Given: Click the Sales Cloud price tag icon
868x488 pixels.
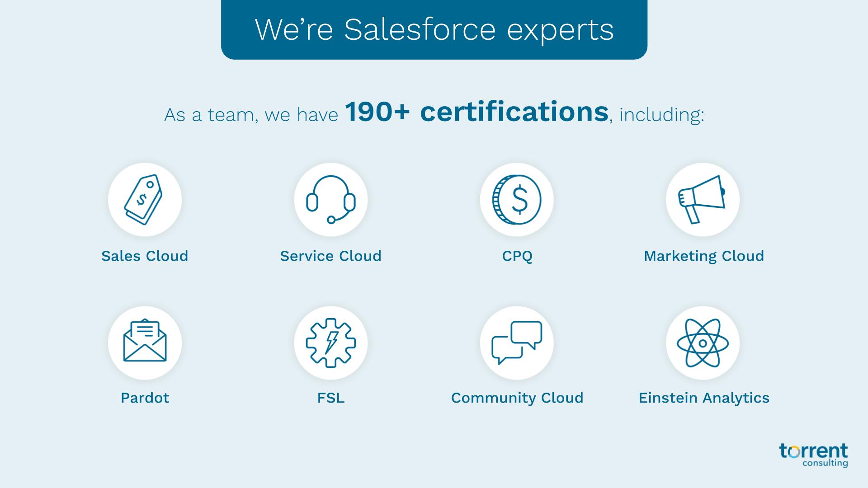Looking at the screenshot, I should click(x=145, y=200).
